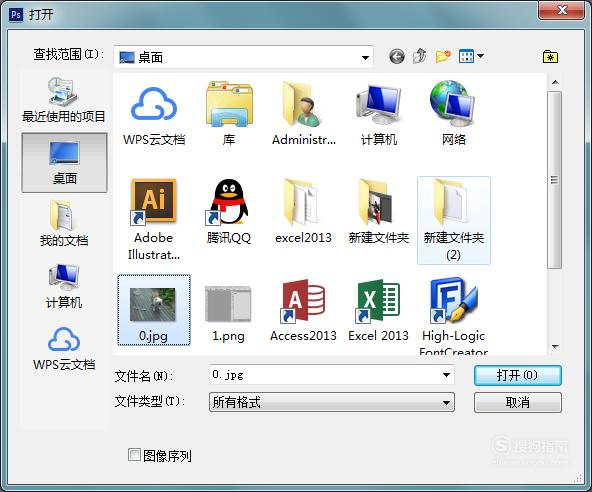Click the 打开(O) button

pos(518,375)
